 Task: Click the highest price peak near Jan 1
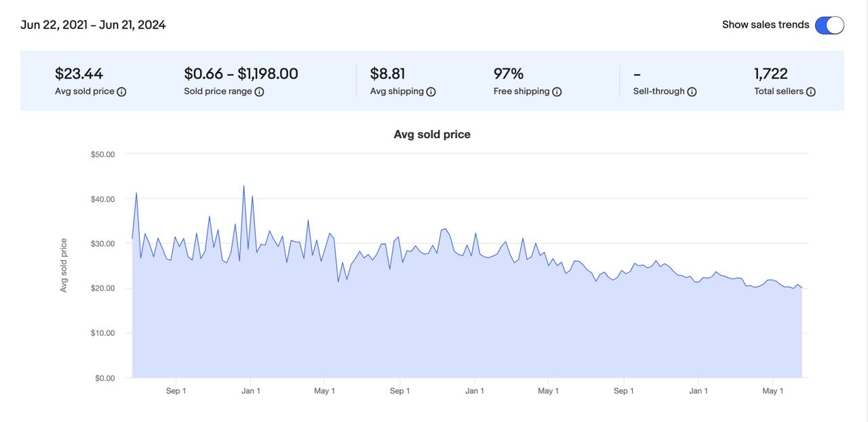[243, 186]
